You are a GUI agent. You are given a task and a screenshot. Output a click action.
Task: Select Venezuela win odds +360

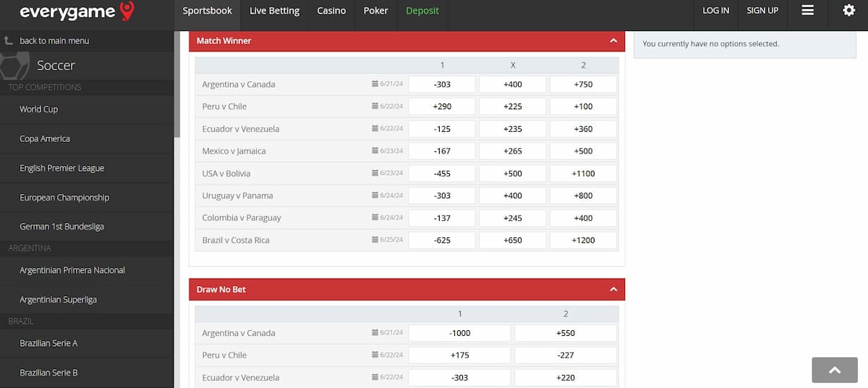pyautogui.click(x=584, y=129)
